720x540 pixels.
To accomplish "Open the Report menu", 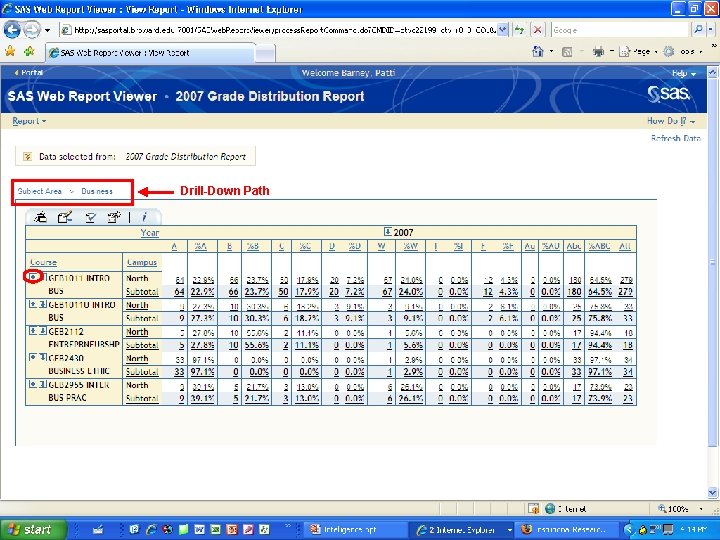I will tap(29, 121).
